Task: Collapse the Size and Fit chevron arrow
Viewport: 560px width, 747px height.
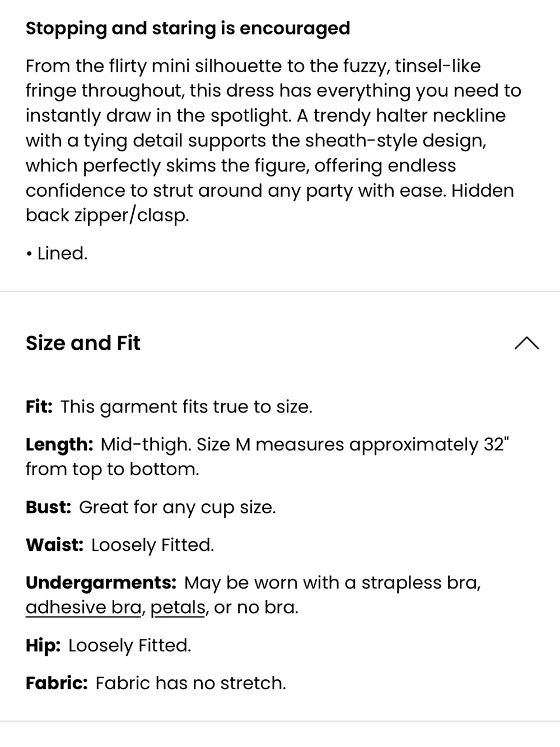Action: [x=526, y=343]
